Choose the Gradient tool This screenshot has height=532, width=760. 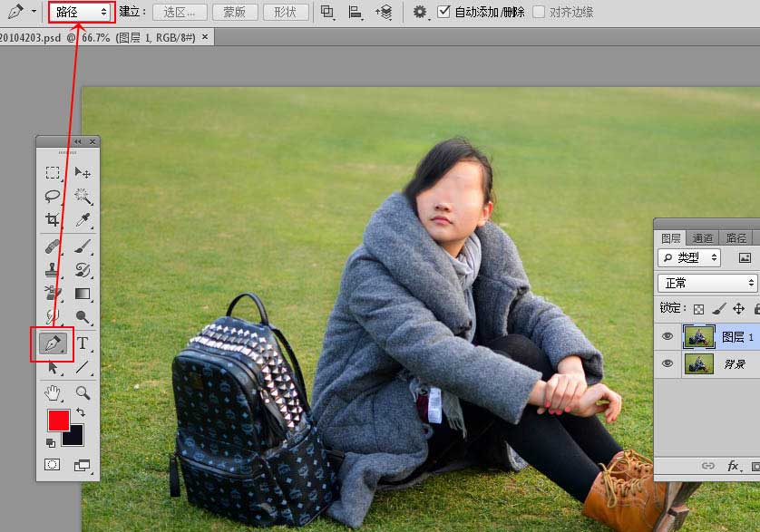[83, 294]
